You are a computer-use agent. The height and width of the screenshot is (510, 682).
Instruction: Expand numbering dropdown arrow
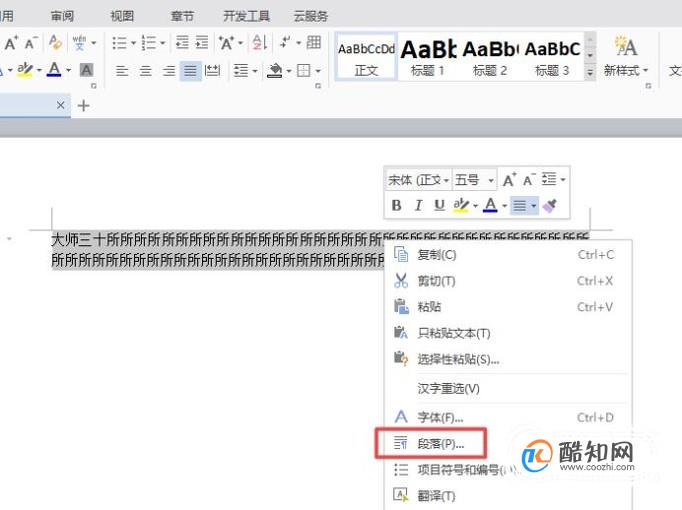pyautogui.click(x=163, y=43)
